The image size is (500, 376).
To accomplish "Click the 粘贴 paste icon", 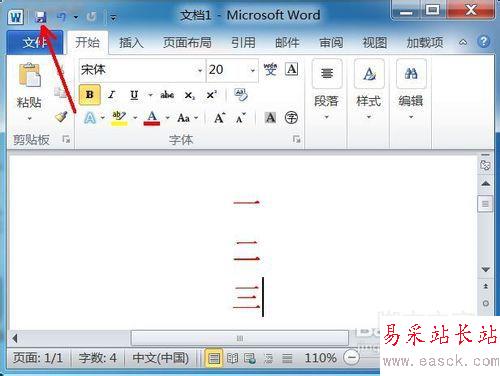I will [29, 75].
